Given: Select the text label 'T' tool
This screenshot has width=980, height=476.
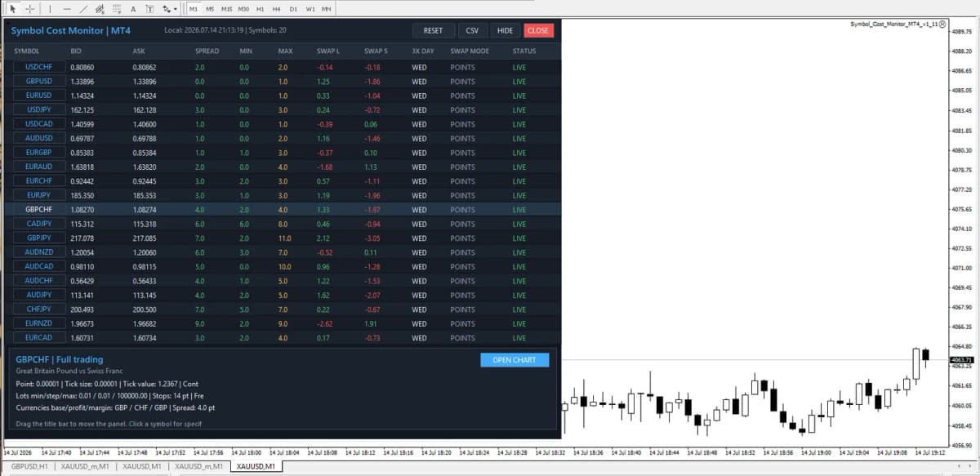Looking at the screenshot, I should (x=149, y=8).
